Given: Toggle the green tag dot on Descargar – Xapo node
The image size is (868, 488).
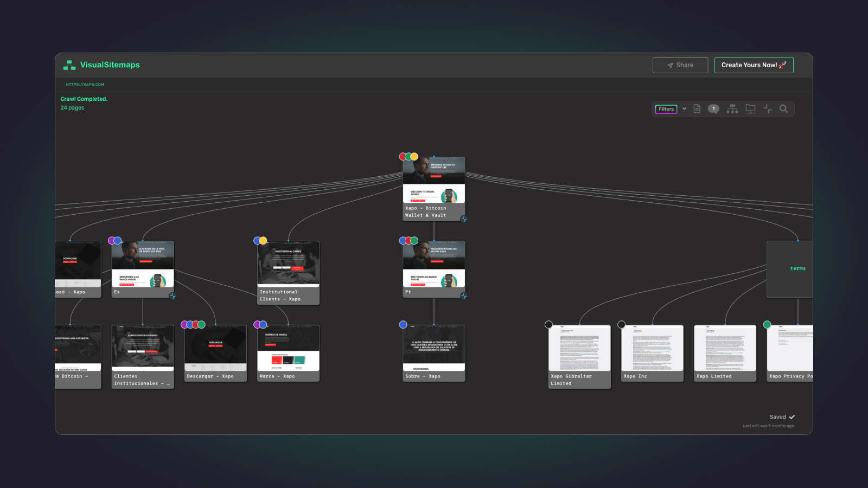Looking at the screenshot, I should tap(201, 324).
